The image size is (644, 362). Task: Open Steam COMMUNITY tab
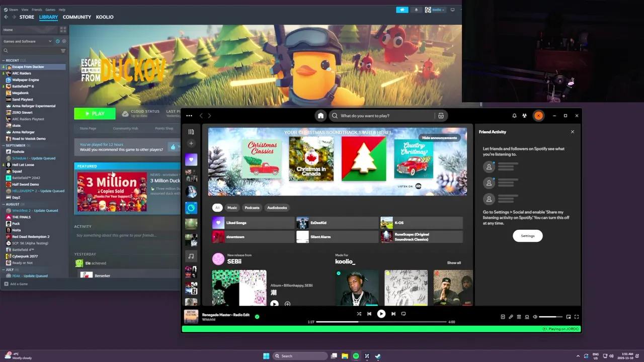pyautogui.click(x=77, y=17)
